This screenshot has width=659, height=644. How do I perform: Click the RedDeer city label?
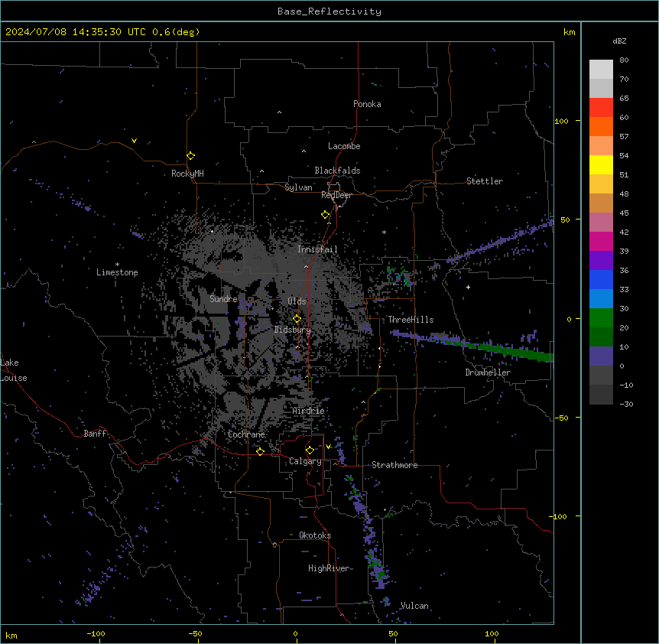(336, 195)
